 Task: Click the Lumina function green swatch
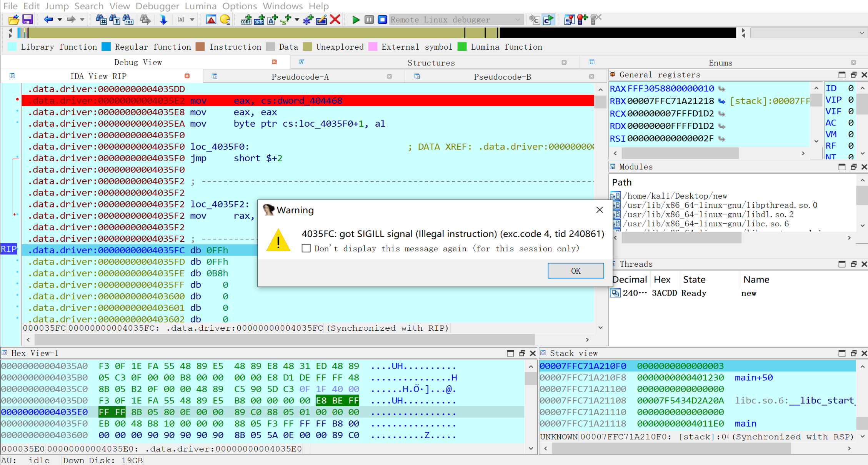pos(462,47)
